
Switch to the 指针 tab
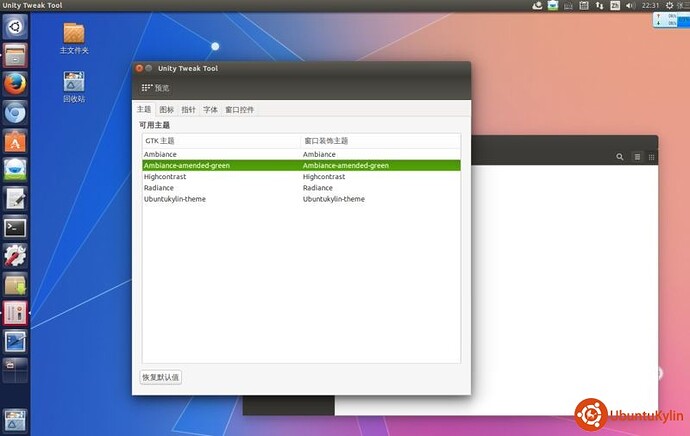coord(188,110)
